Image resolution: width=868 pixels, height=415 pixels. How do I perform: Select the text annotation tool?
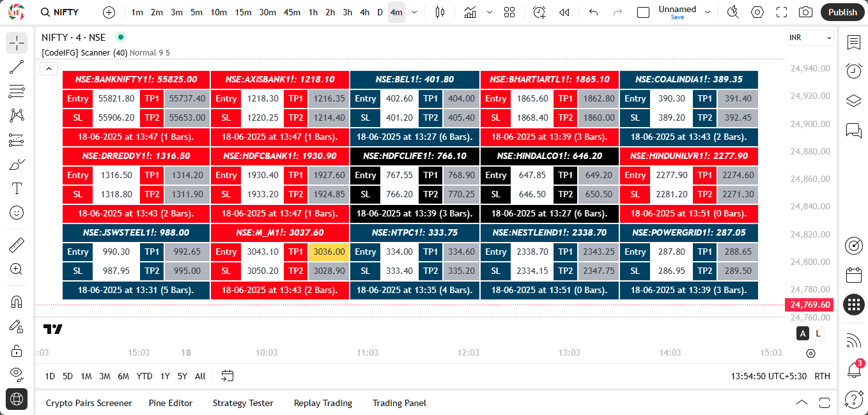pos(17,188)
